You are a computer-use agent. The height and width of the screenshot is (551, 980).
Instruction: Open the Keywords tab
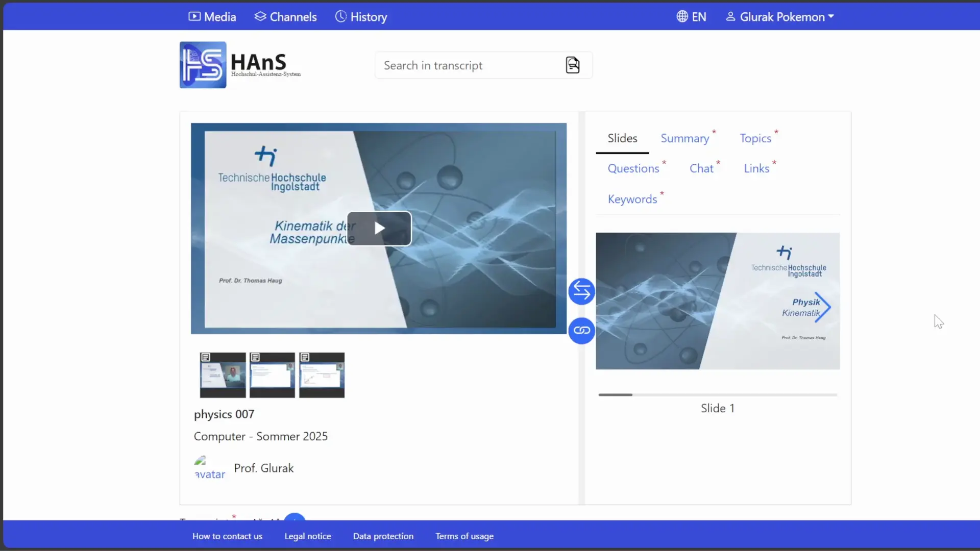coord(632,199)
